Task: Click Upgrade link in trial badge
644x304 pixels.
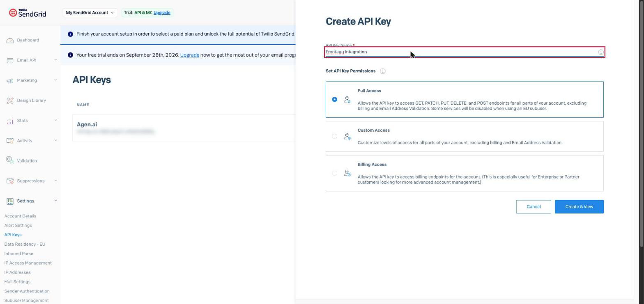Action: tap(162, 13)
